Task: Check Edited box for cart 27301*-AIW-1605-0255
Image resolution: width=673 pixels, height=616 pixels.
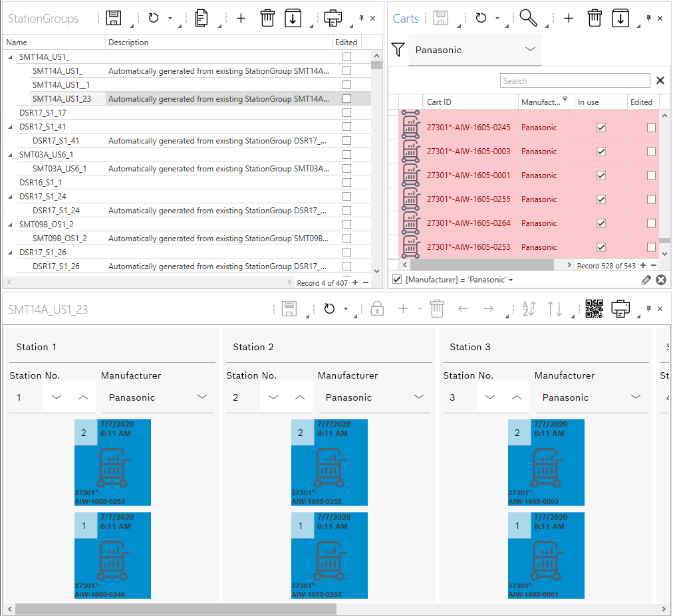Action: point(652,199)
